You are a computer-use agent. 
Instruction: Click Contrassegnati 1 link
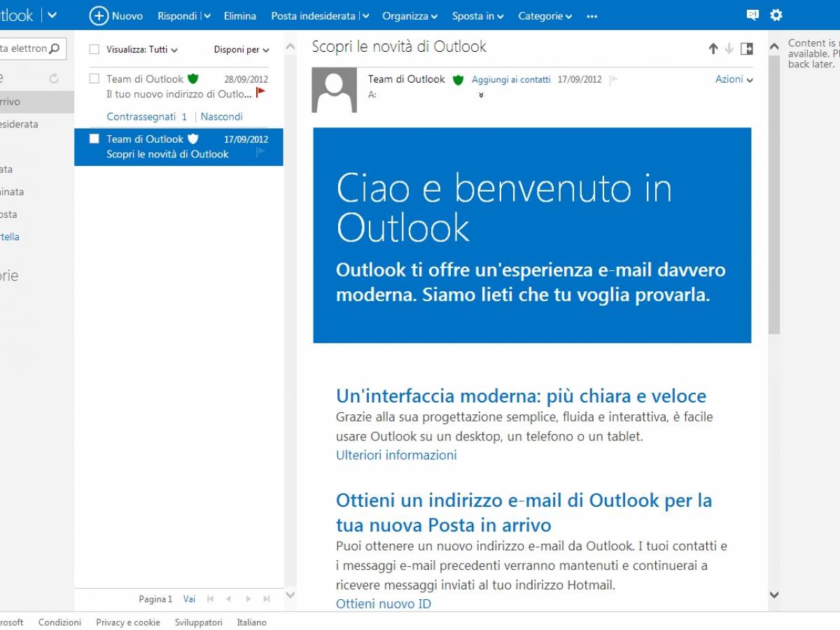point(147,117)
